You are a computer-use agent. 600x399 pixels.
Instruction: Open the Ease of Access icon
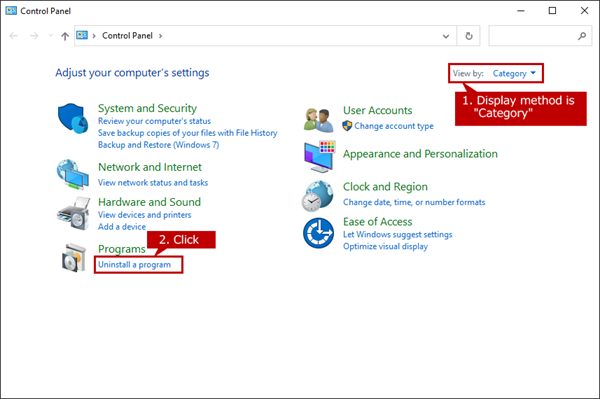click(x=318, y=233)
